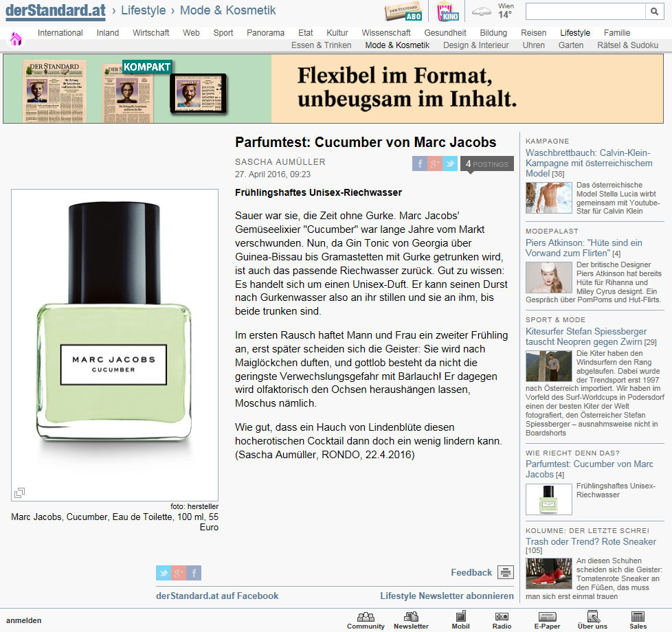Go to Inland section
Viewport: 672px width, 632px height.
point(108,32)
